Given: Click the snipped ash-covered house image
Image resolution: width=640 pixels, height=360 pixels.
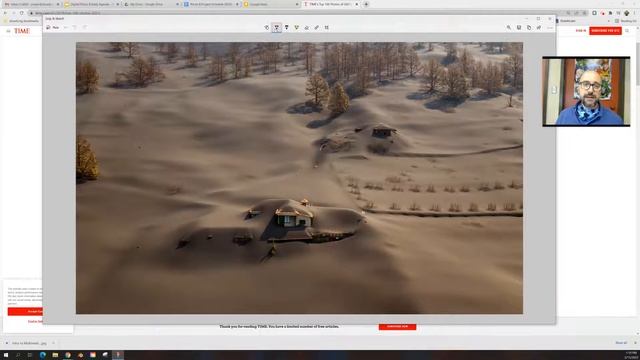Looking at the screenshot, I should click(299, 178).
